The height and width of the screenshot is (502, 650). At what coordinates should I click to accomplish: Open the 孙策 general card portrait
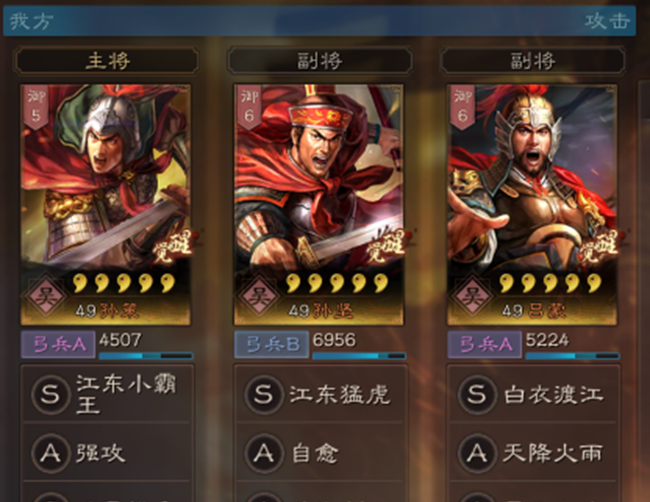click(x=106, y=205)
